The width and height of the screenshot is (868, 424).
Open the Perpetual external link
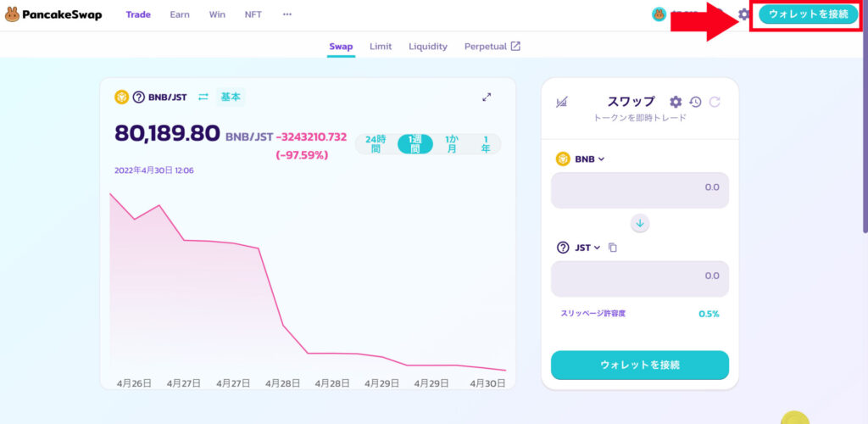coord(492,47)
